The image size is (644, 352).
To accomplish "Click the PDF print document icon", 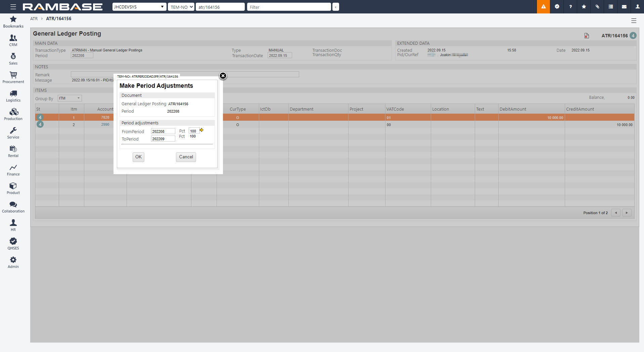I will pyautogui.click(x=587, y=36).
